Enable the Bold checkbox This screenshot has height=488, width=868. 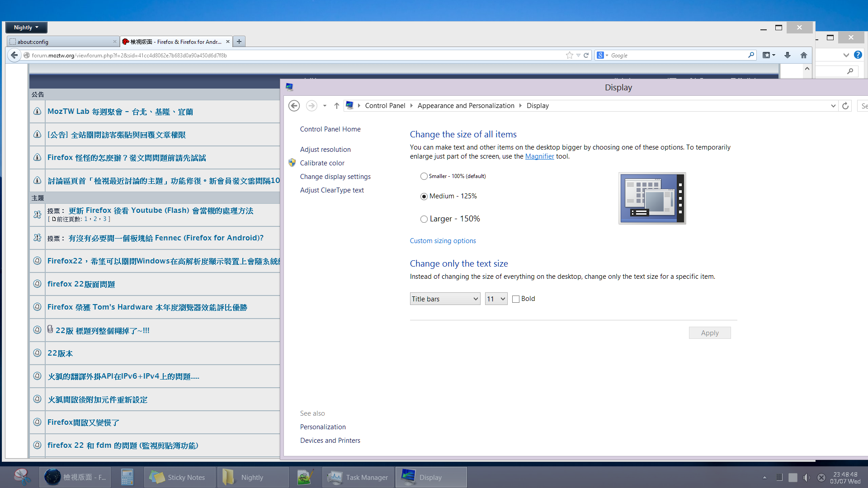(516, 299)
